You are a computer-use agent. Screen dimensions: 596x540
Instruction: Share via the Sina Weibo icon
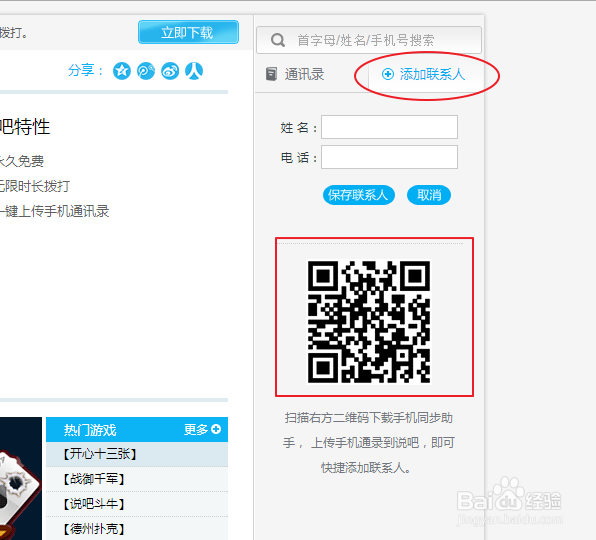point(170,71)
